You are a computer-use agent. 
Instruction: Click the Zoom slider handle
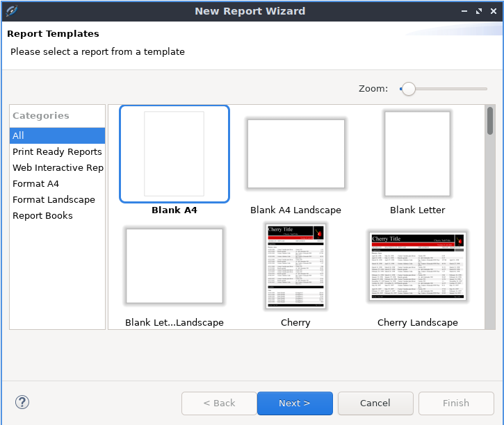pos(409,89)
